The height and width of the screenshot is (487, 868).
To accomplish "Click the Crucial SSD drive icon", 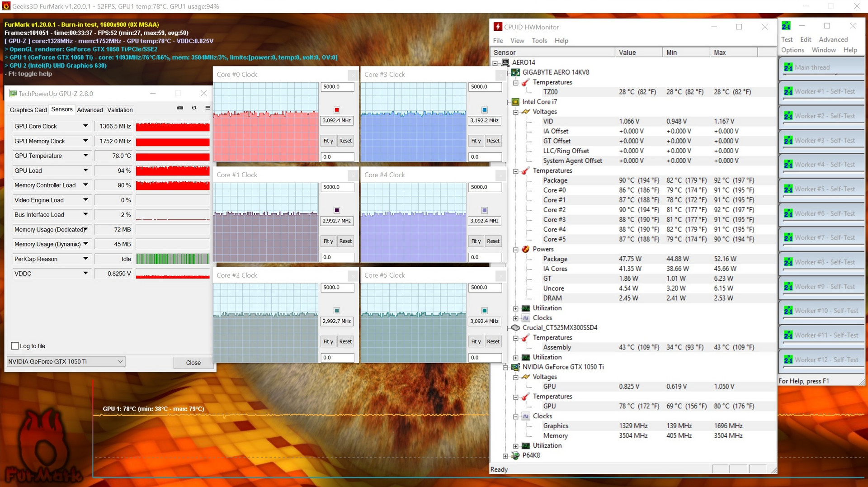I will tap(515, 328).
